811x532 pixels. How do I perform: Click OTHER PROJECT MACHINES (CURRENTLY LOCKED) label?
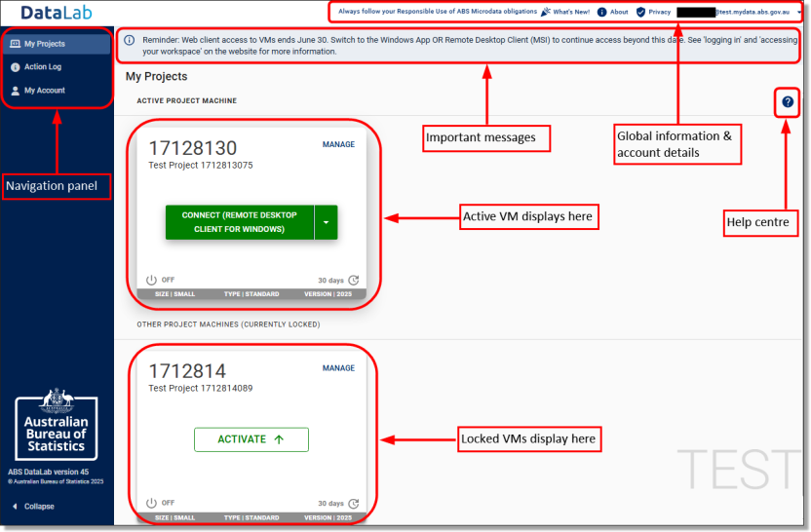[x=228, y=324]
